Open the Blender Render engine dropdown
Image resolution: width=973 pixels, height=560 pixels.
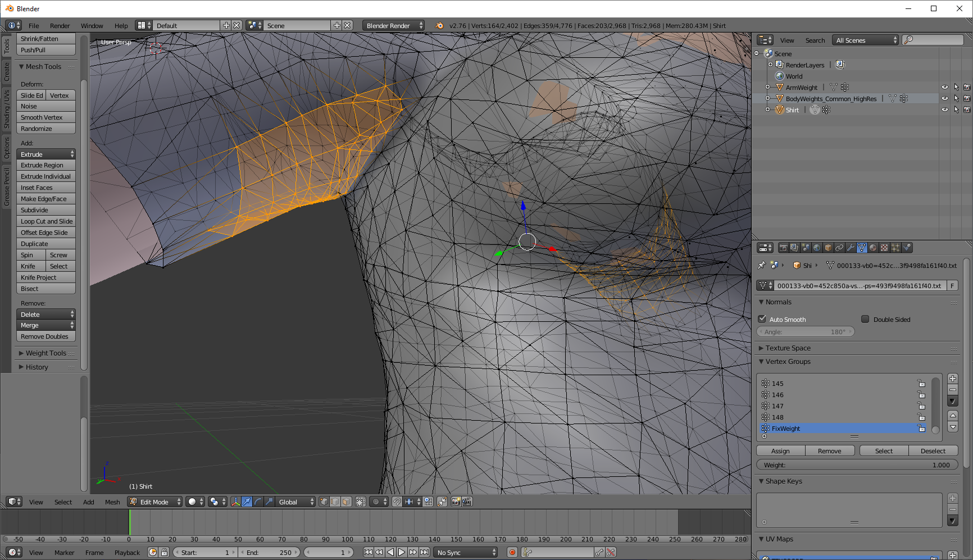393,25
